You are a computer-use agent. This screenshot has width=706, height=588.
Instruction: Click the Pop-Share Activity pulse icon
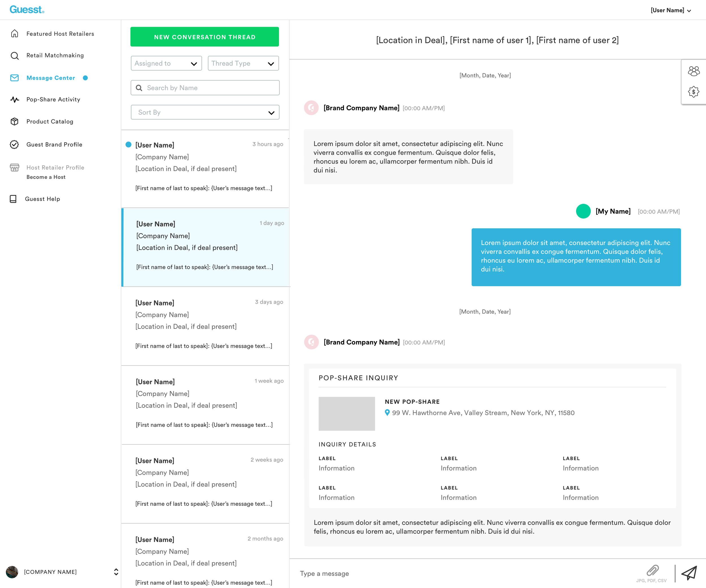[14, 99]
